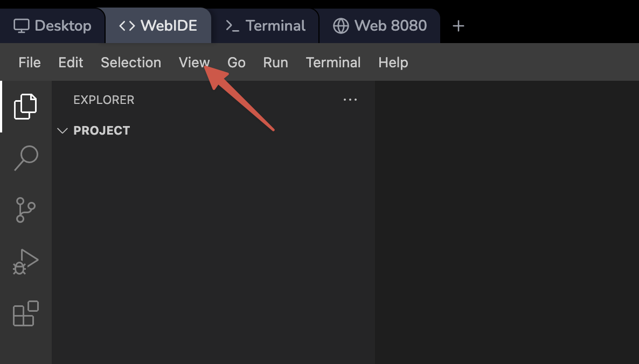The height and width of the screenshot is (364, 639).
Task: Open the Extensions icon in the activity bar
Action: tap(25, 314)
